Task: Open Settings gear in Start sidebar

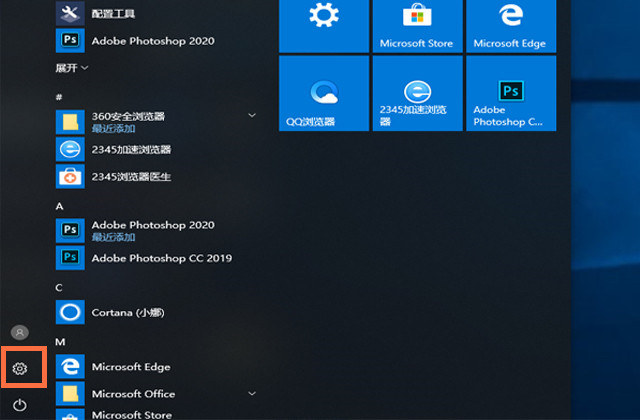Action: point(20,369)
